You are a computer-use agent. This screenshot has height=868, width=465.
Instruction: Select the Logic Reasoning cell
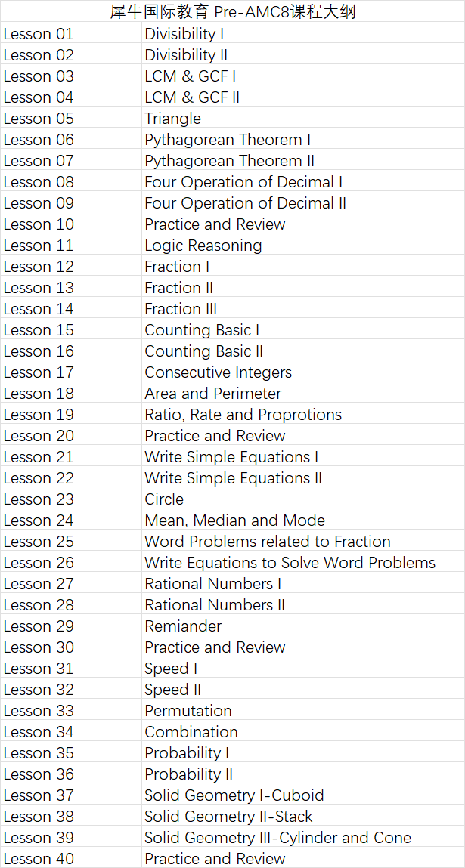[203, 246]
